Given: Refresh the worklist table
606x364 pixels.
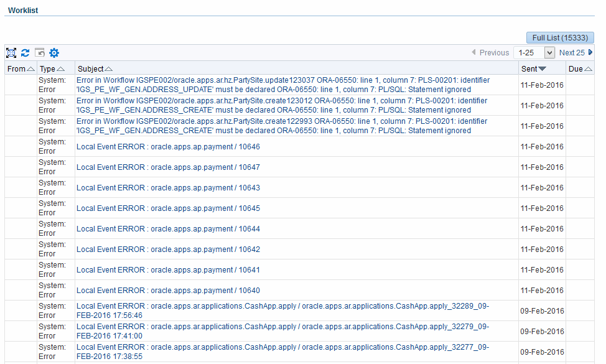Looking at the screenshot, I should pos(26,53).
